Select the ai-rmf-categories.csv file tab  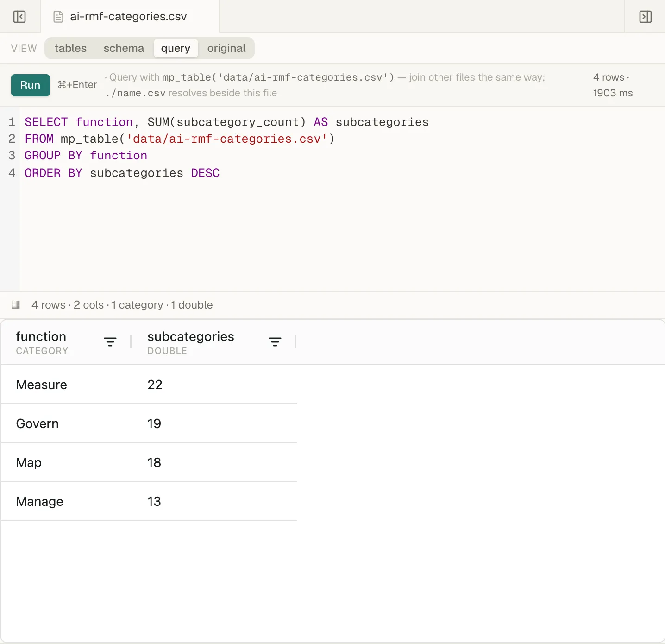130,17
